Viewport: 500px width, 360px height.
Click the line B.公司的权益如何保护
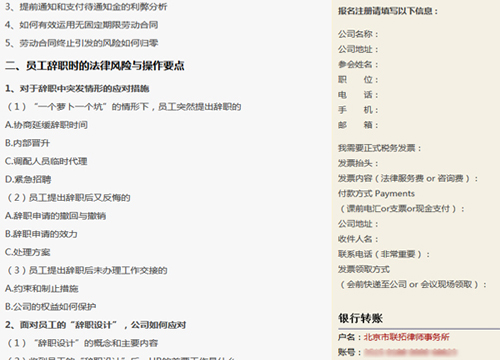(x=51, y=307)
